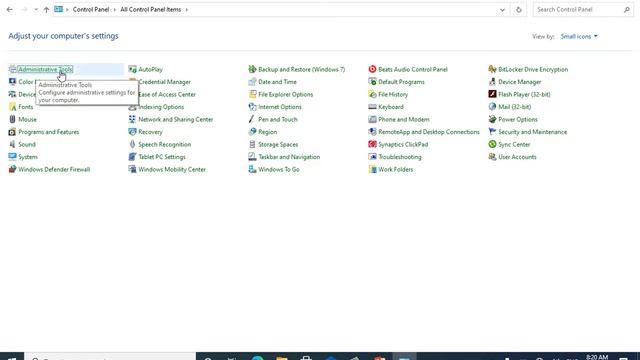Click the Sync Center icon
Image resolution: width=640 pixels, height=360 pixels.
tap(492, 144)
